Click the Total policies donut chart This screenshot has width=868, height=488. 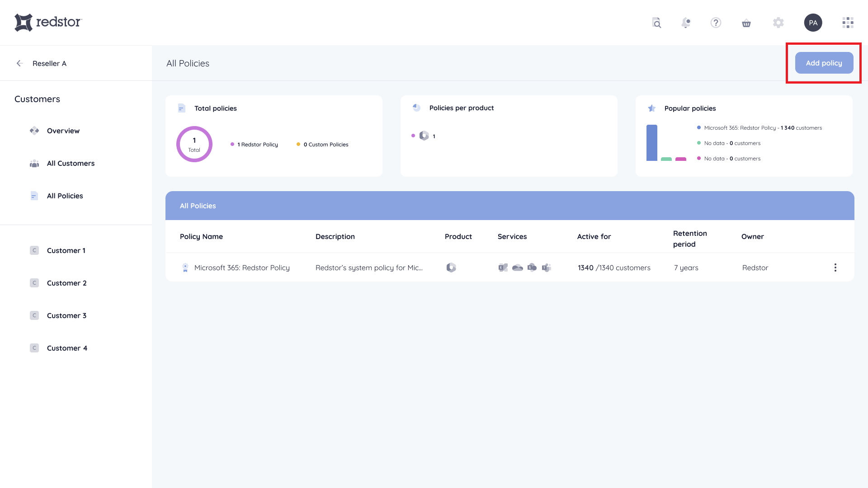[194, 144]
